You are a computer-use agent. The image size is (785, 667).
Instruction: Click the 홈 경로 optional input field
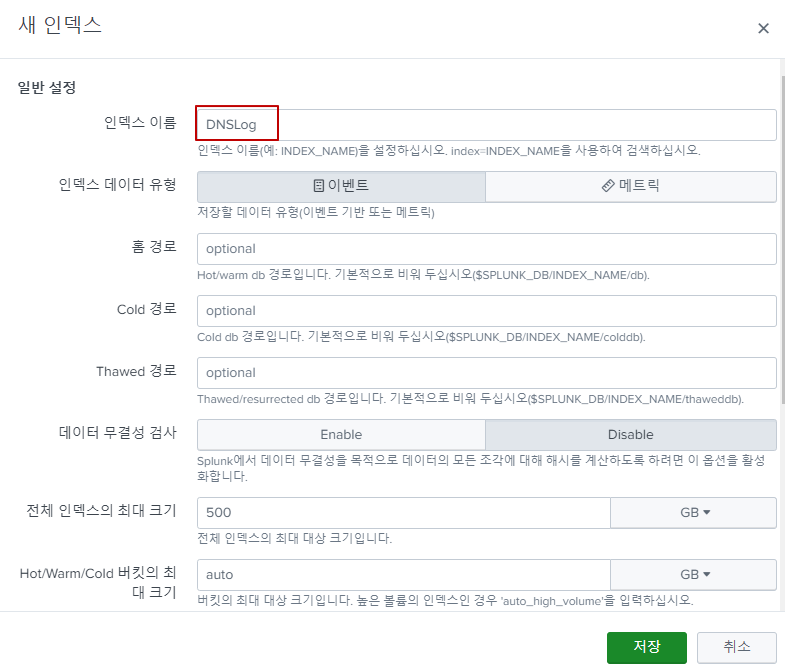[x=487, y=249]
